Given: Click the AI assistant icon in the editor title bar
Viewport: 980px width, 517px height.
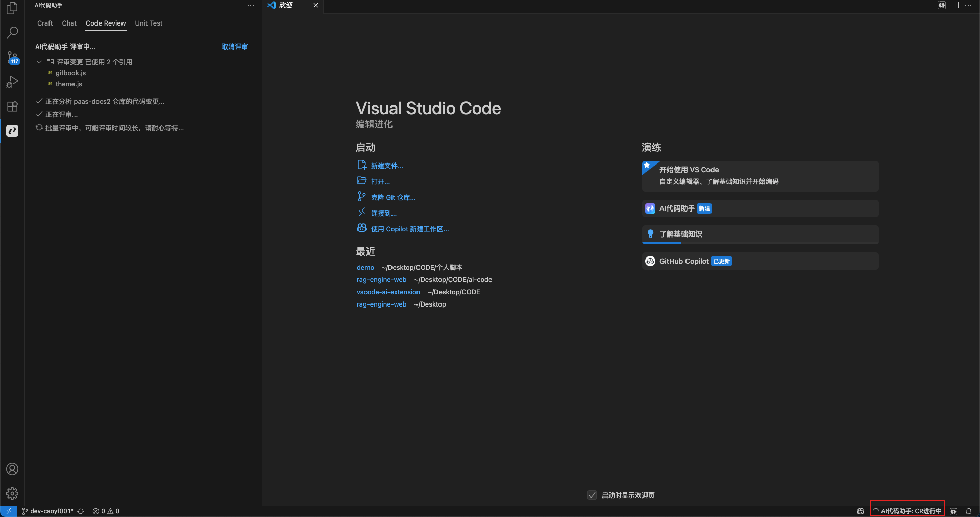Looking at the screenshot, I should click(942, 5).
